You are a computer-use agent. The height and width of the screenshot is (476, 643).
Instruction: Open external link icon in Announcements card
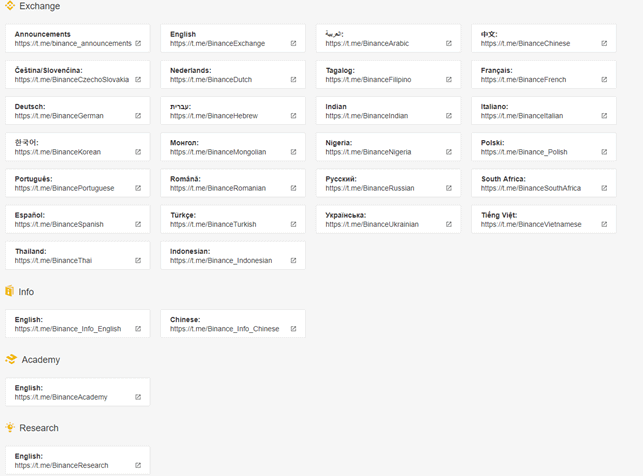pos(138,43)
